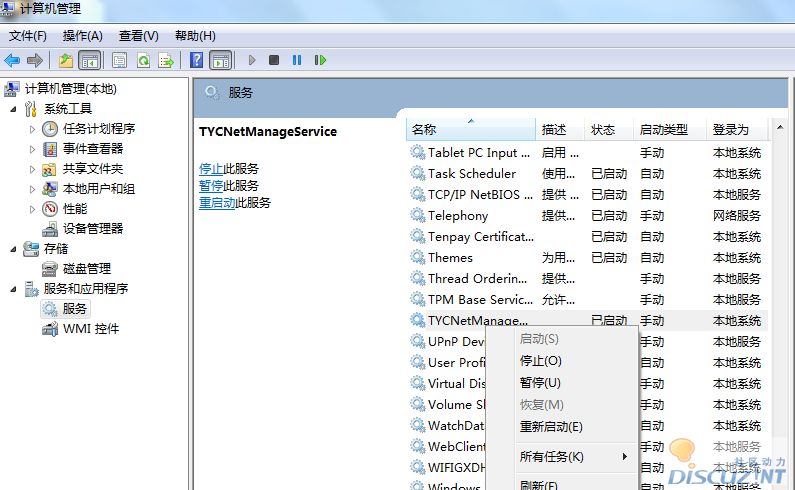Collapse the 系统工具 tree node

click(x=13, y=109)
